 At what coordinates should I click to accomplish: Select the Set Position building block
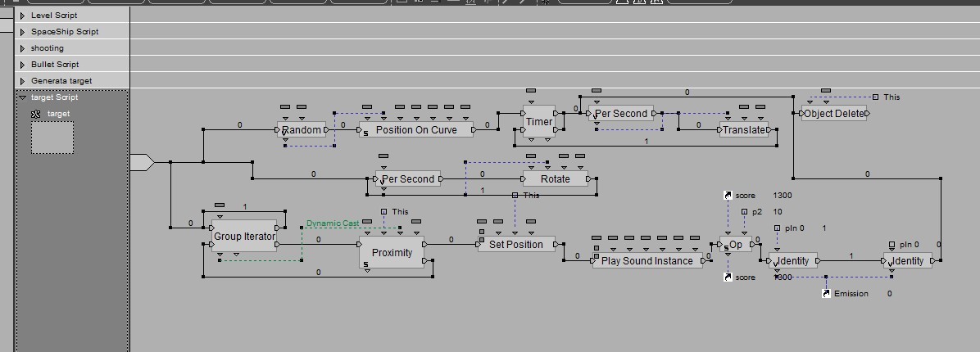coord(516,244)
